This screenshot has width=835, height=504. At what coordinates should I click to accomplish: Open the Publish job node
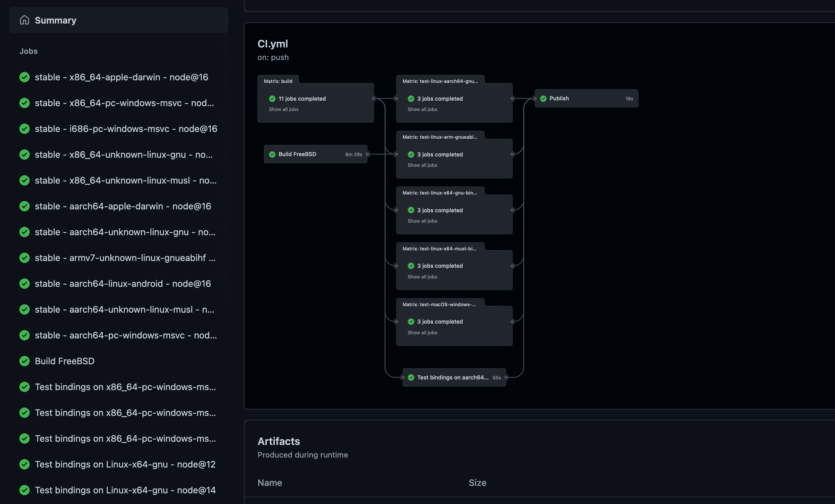pyautogui.click(x=586, y=99)
